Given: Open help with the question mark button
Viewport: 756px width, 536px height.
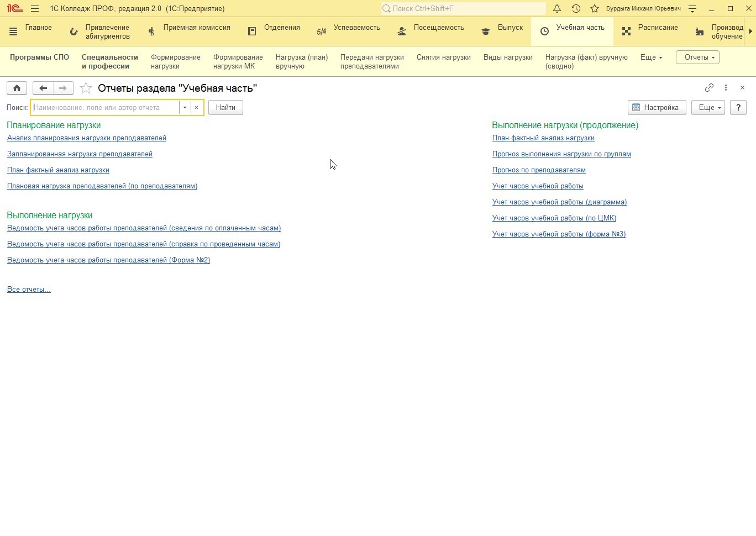Looking at the screenshot, I should tap(738, 108).
